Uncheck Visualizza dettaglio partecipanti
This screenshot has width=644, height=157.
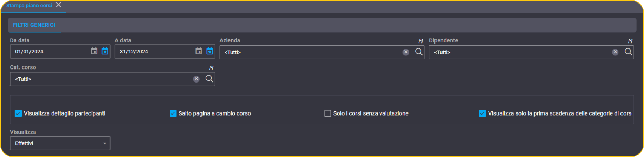pyautogui.click(x=18, y=113)
